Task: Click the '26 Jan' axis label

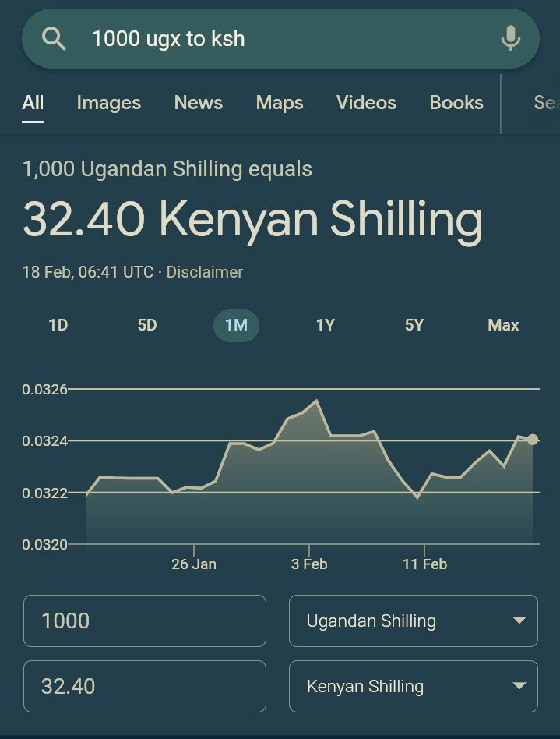Action: pos(194,564)
